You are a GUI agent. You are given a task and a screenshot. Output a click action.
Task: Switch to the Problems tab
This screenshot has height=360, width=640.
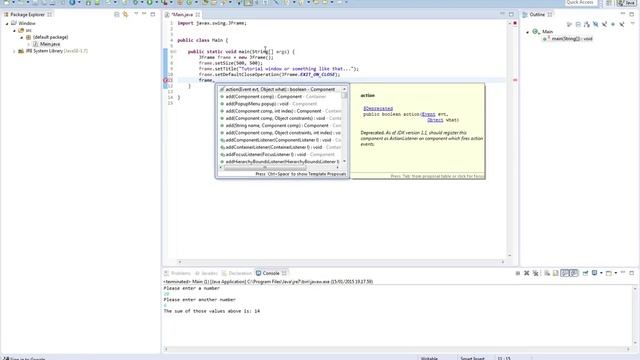pyautogui.click(x=177, y=273)
